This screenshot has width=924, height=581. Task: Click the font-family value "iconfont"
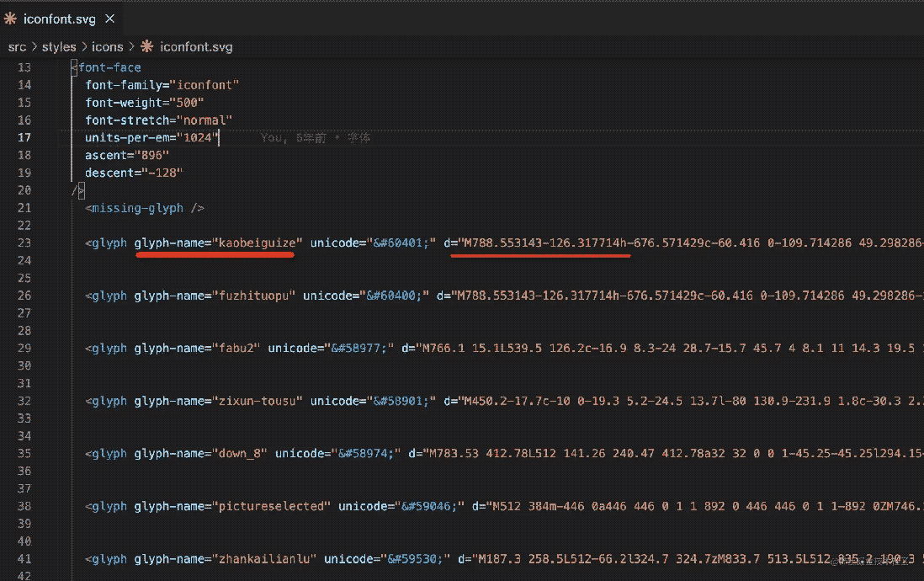tap(208, 85)
